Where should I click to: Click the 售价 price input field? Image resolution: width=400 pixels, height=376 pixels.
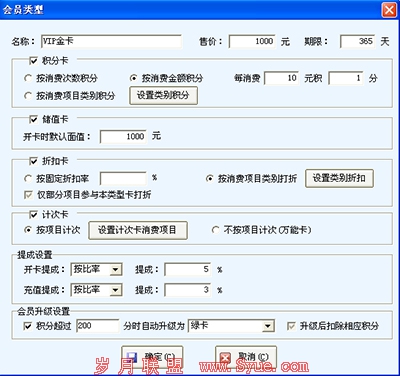[x=252, y=41]
